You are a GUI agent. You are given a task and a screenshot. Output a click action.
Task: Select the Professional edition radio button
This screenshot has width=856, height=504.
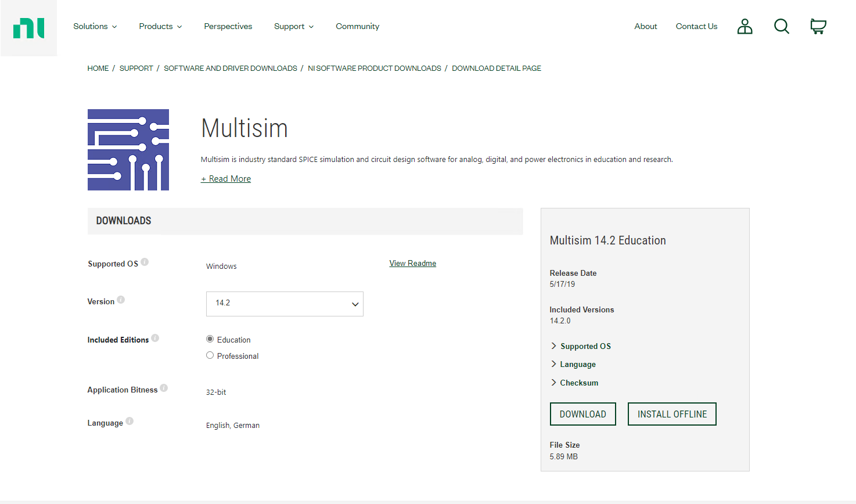pyautogui.click(x=210, y=355)
